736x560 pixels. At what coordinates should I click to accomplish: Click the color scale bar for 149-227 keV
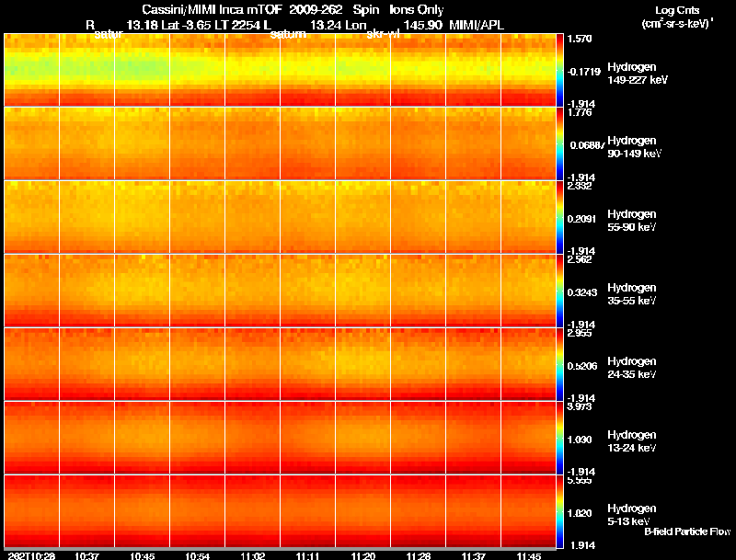[x=559, y=70]
